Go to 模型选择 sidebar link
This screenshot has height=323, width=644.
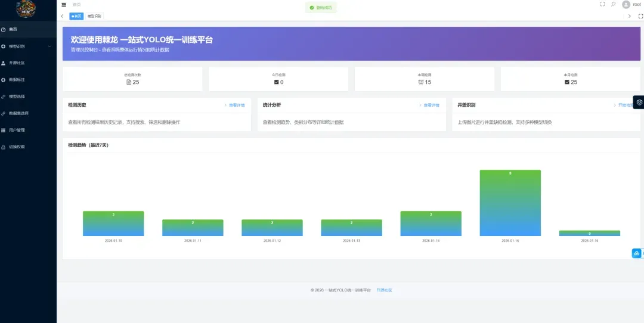29,97
